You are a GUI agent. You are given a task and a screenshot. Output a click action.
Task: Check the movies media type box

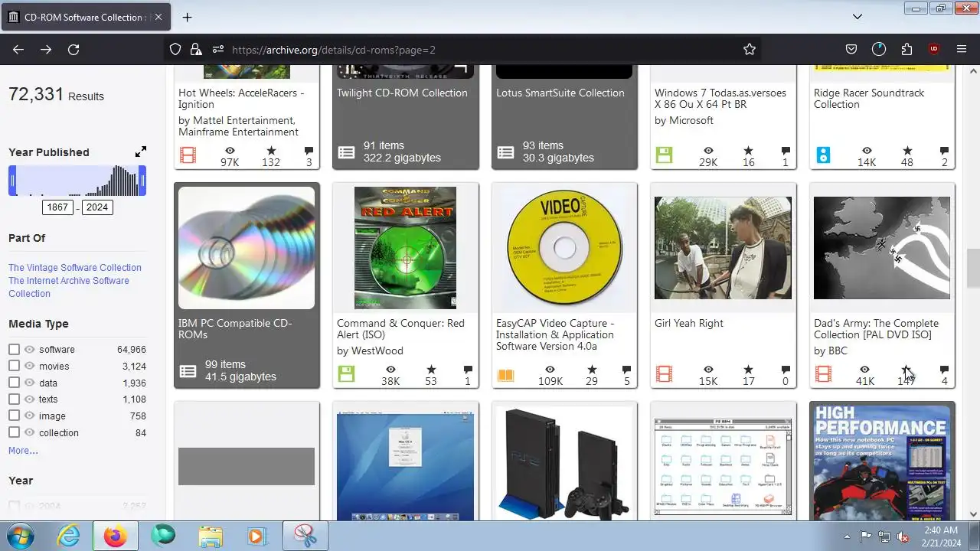click(14, 366)
